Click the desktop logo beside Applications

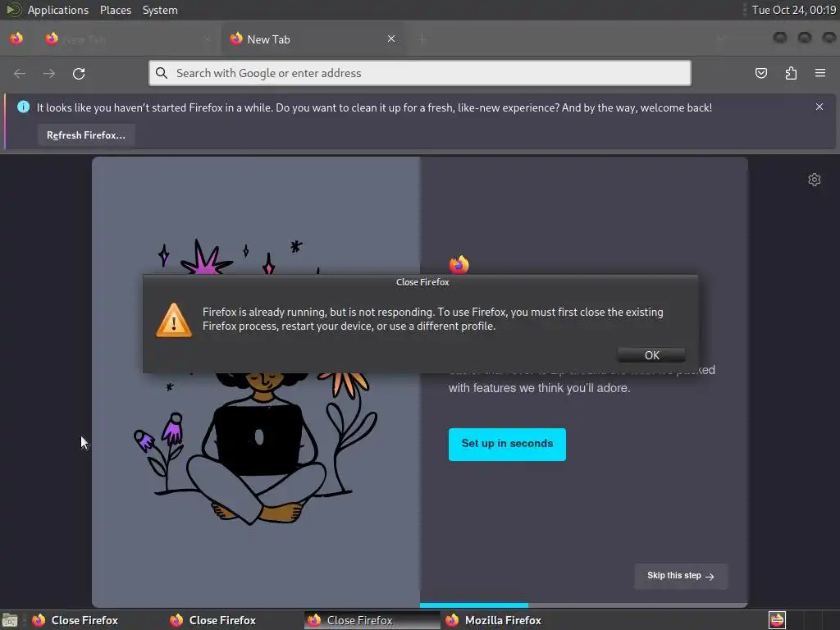tap(13, 10)
